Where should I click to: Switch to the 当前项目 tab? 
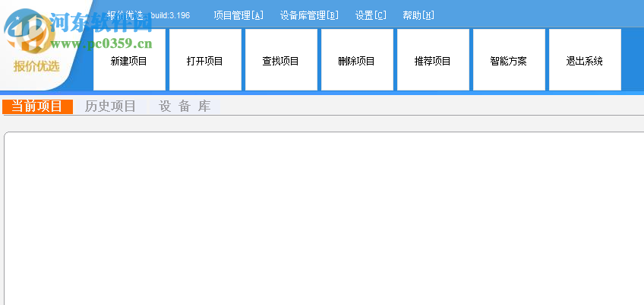pyautogui.click(x=37, y=106)
